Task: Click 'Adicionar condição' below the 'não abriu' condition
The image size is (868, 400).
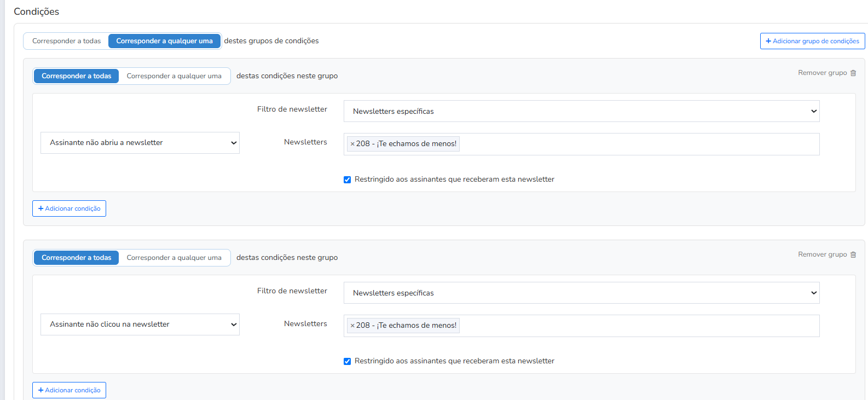Action: coord(69,208)
